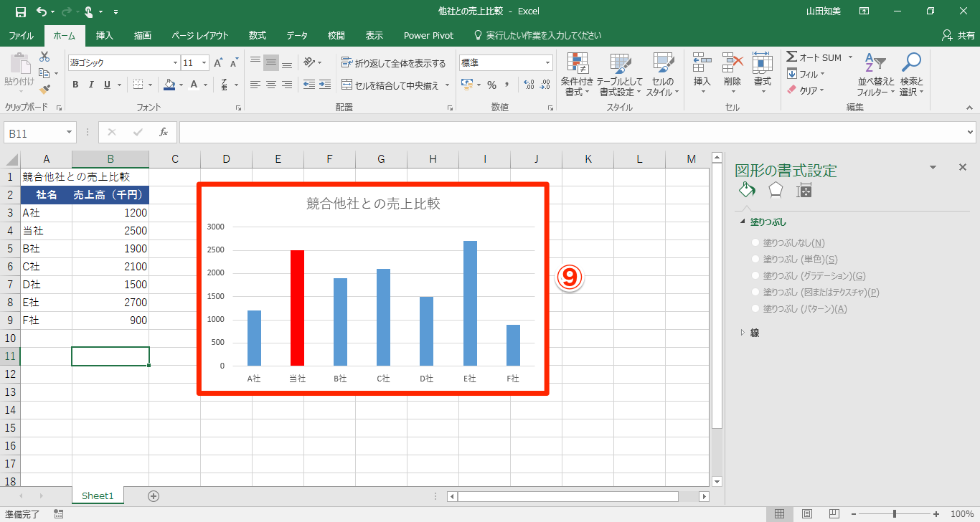The image size is (980, 522).
Task: Decrease font size with small A icon
Action: tap(234, 63)
